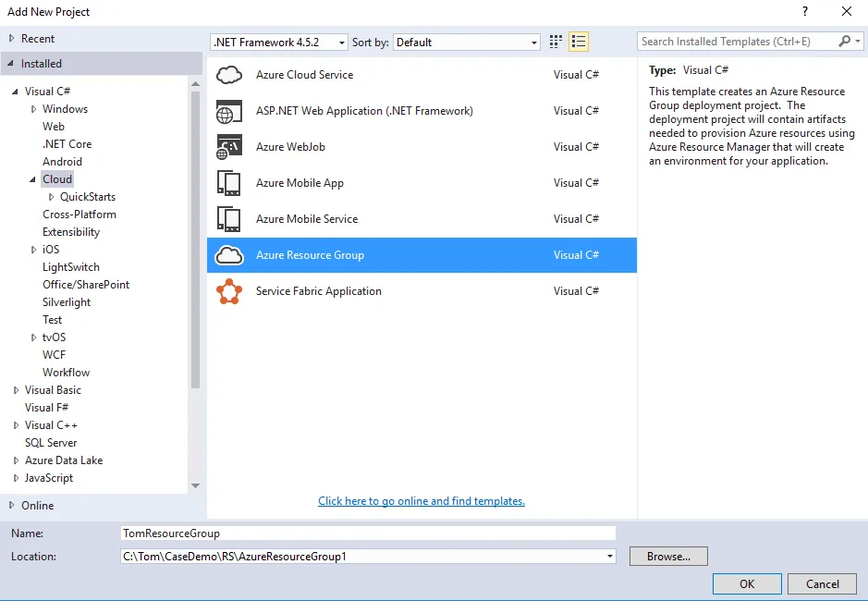Screen dimensions: 868x601
Task: Expand the tvOS tree node
Action: [x=34, y=337]
